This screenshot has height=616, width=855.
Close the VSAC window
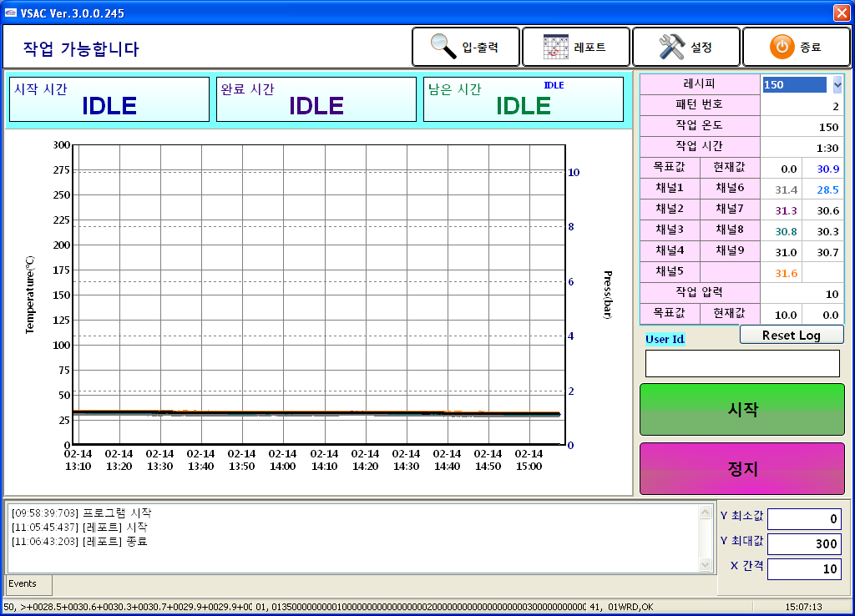tap(841, 13)
